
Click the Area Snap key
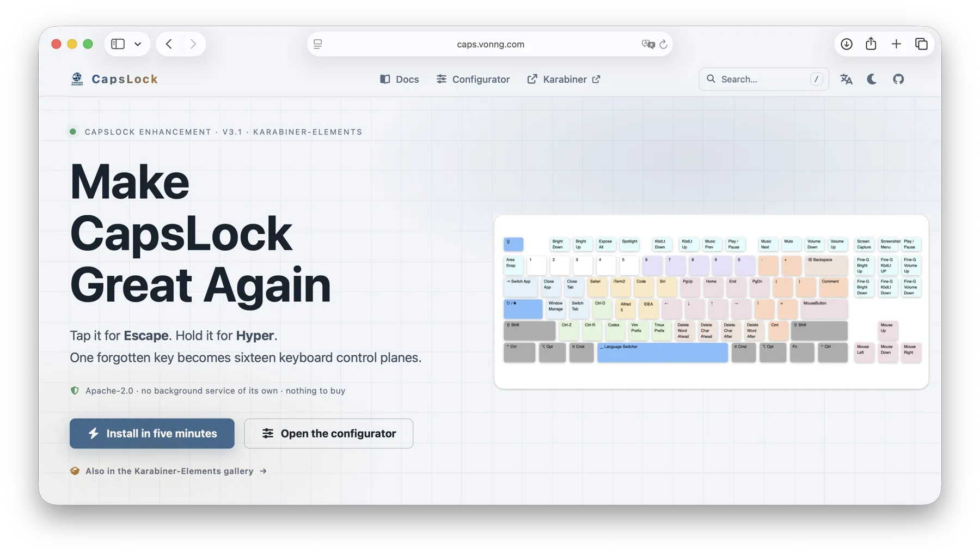[x=513, y=265]
